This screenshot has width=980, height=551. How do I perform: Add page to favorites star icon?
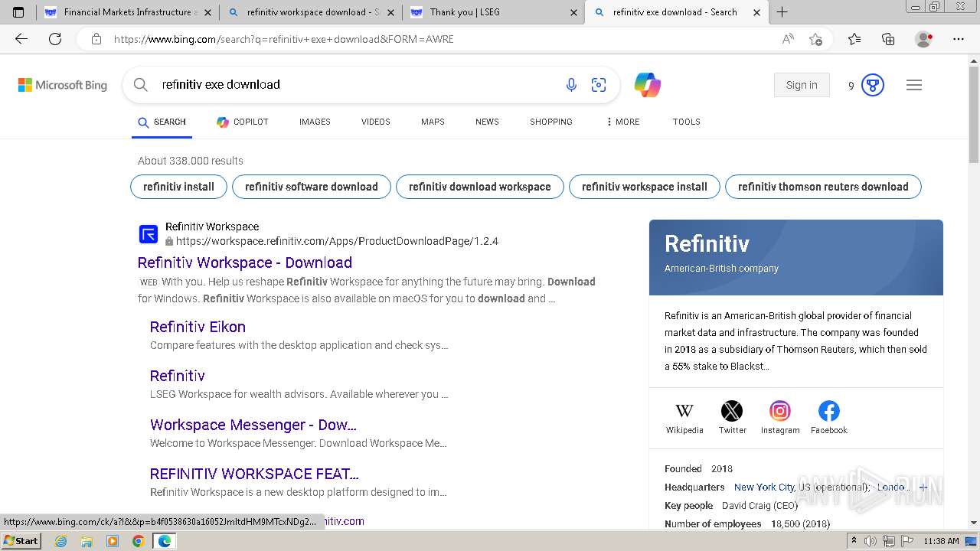pos(816,39)
